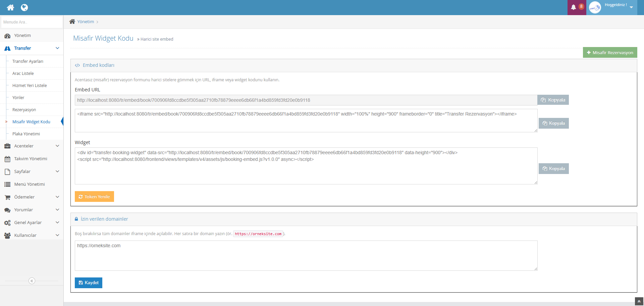Click the Transfer road icon
Image resolution: width=644 pixels, height=306 pixels.
pos(7,48)
